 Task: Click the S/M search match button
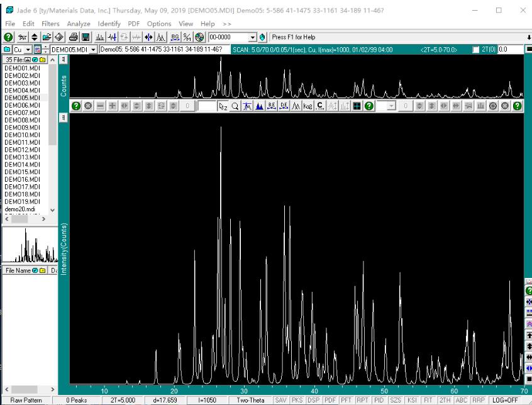point(187,37)
